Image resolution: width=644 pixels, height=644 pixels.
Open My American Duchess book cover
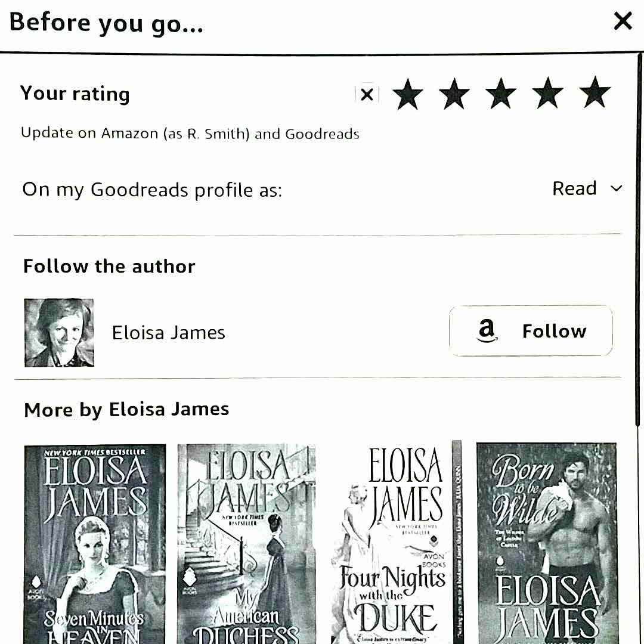(246, 544)
